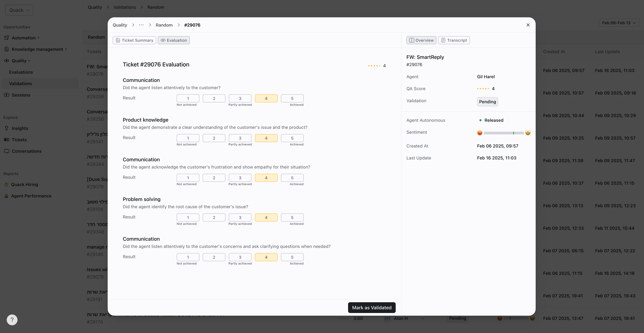Click the Automation rocket icon in sidebar
Viewport: 644px width, 333px height.
click(7, 38)
